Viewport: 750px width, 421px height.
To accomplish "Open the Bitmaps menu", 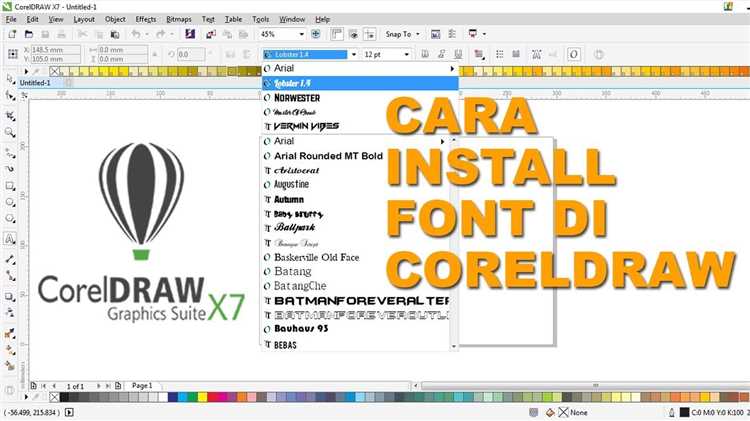I will [179, 19].
